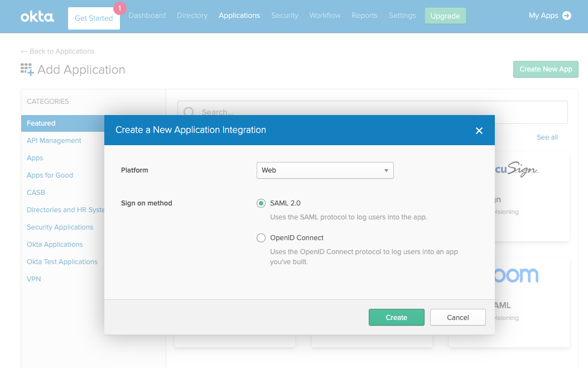Choose OpenID Connect as sign on method
The height and width of the screenshot is (368, 588).
point(261,237)
